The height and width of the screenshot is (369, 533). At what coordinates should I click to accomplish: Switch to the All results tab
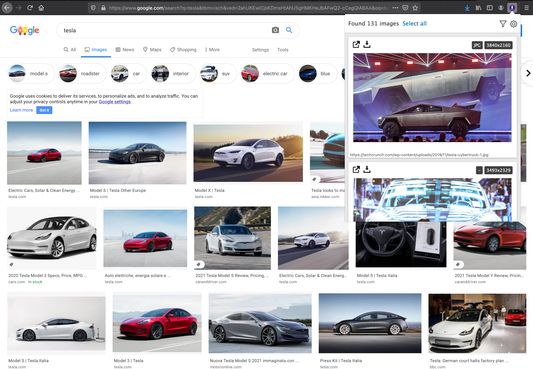[x=70, y=50]
